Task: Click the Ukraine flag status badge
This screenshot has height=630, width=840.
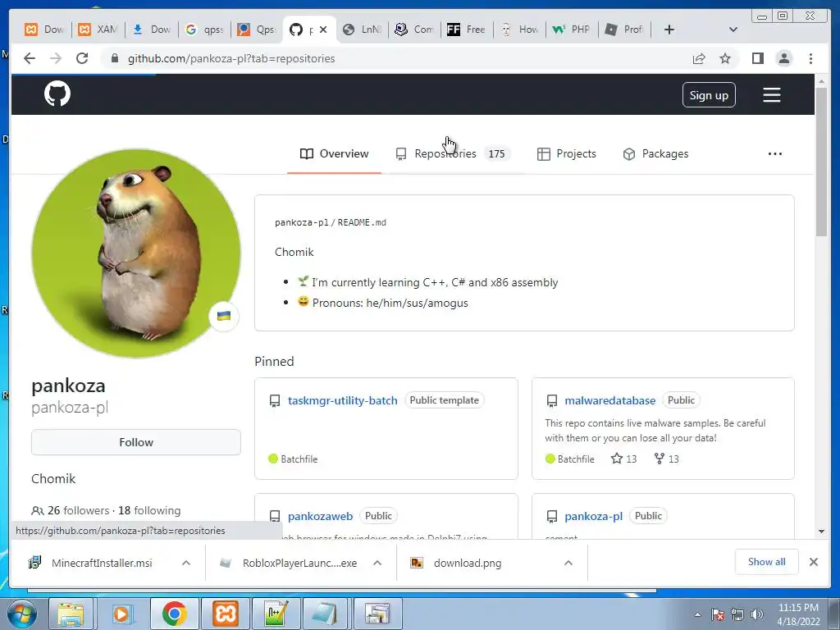Action: [224, 316]
